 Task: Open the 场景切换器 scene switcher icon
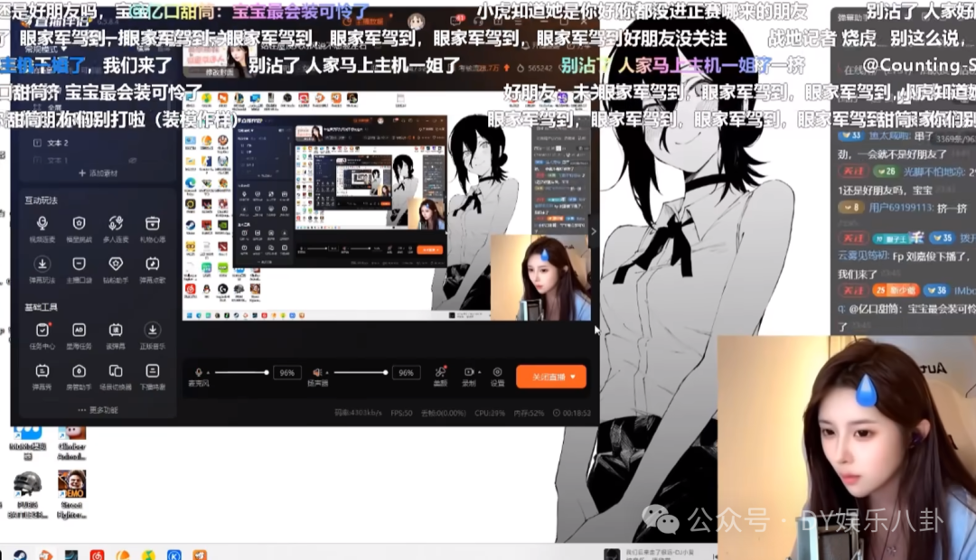coord(115,371)
